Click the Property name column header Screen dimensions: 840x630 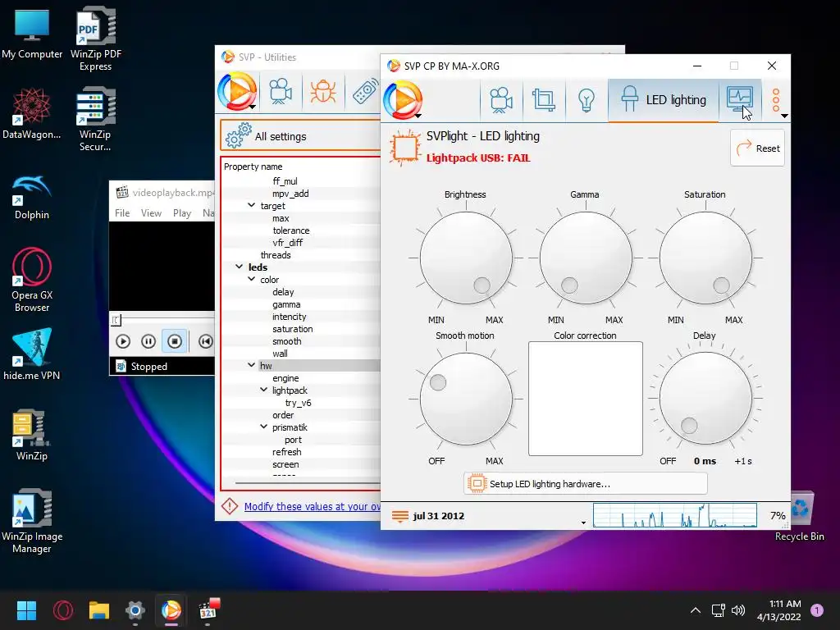click(x=301, y=167)
